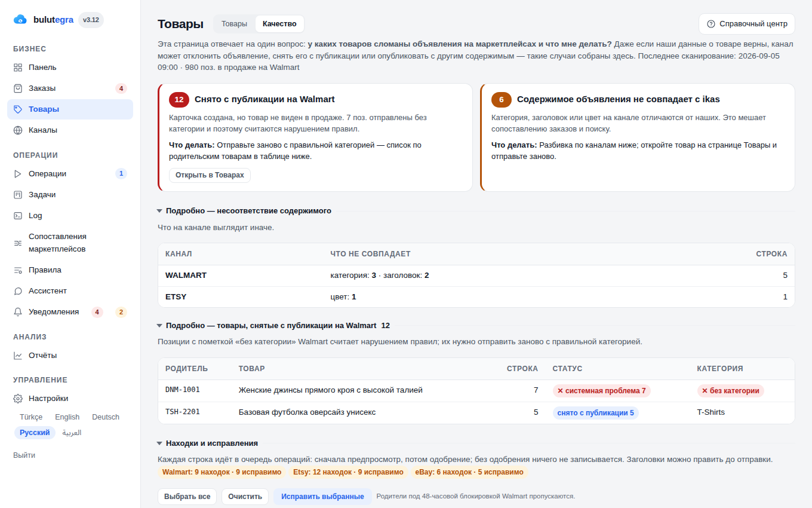
Task: Click the 'Выбрать все' button
Action: pos(187,497)
